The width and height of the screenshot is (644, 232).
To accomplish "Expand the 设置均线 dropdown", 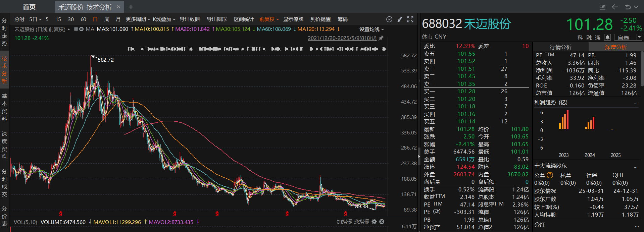I will pos(371,30).
